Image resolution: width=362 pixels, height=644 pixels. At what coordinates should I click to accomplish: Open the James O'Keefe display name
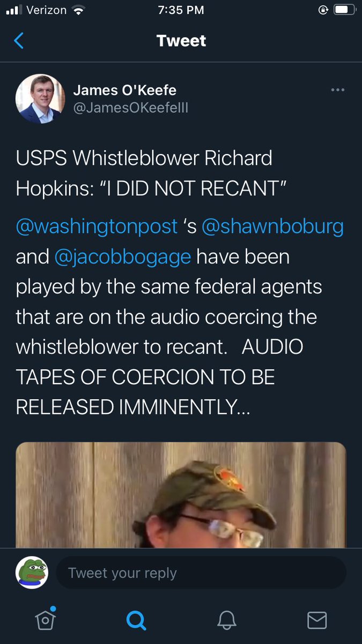coord(124,90)
